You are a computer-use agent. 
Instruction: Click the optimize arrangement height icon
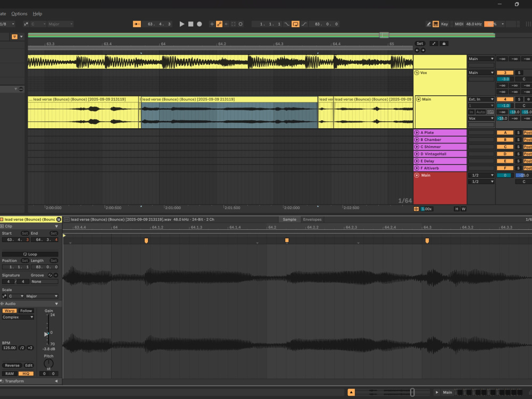pos(434,44)
